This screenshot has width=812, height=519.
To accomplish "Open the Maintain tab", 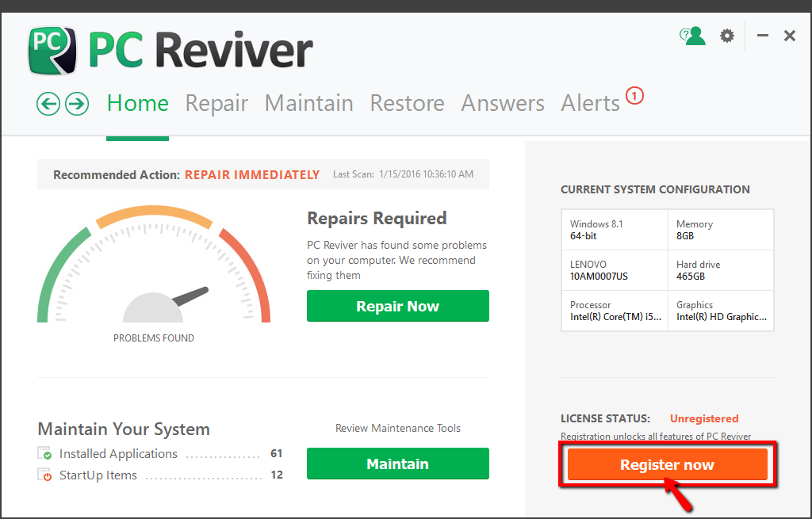I will tap(309, 103).
